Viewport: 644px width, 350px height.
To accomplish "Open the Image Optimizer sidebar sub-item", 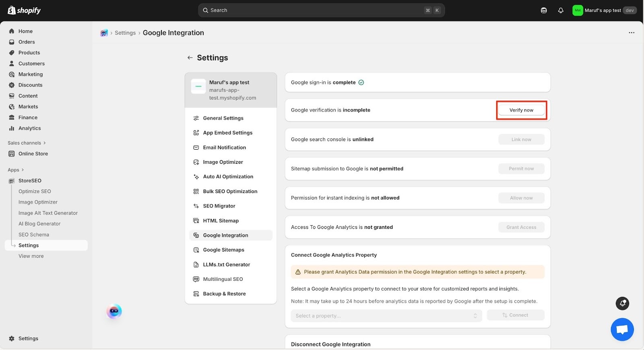I will [38, 202].
